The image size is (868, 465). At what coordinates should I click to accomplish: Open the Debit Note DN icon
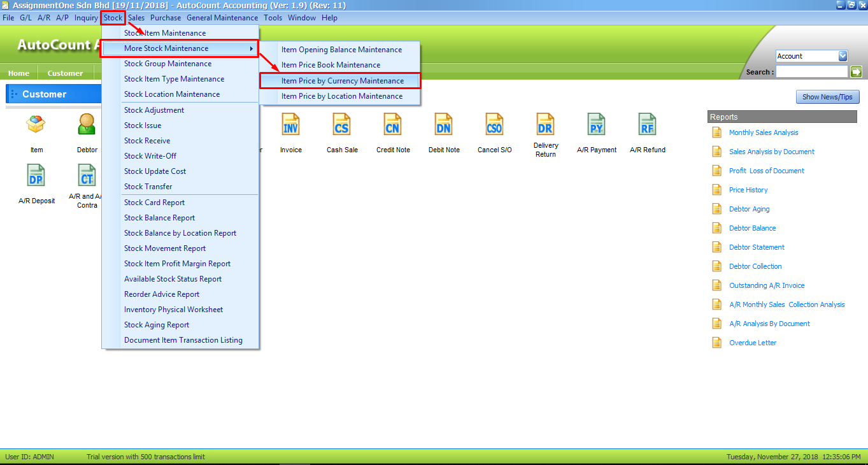[x=443, y=124]
